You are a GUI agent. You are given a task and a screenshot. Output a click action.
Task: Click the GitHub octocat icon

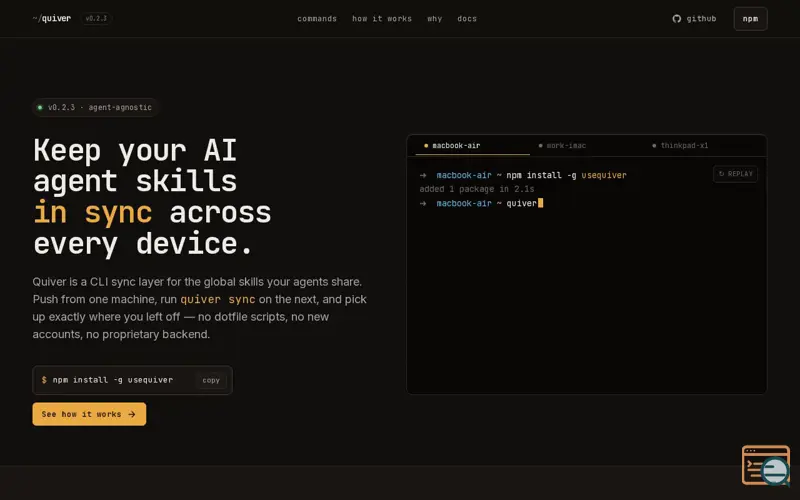click(677, 19)
